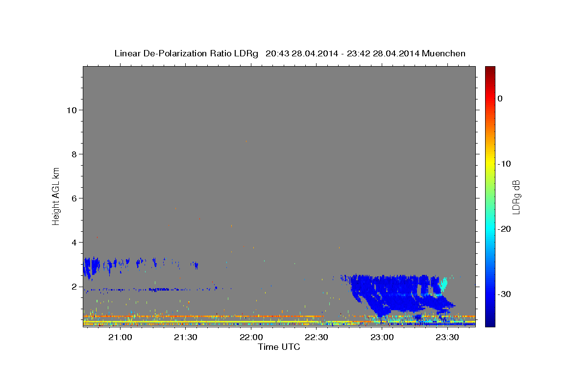Click the 22:00 time tick label

251,337
